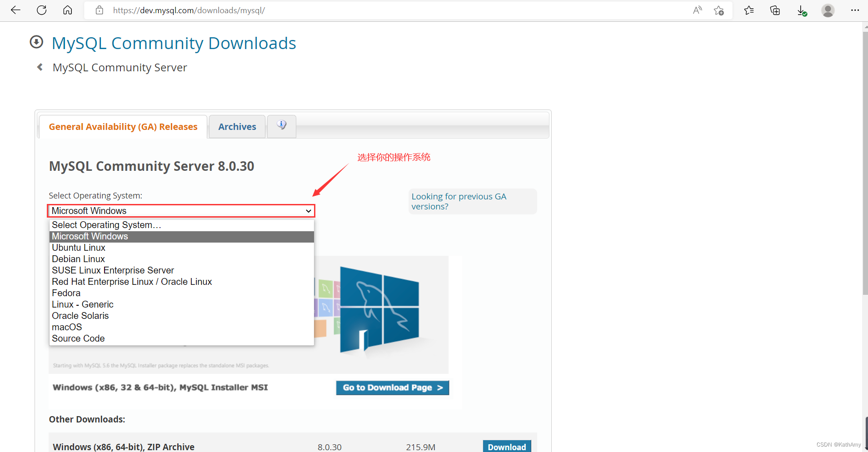Viewport: 868px width, 452px height.
Task: Select Microsoft Windows in the list
Action: (181, 236)
